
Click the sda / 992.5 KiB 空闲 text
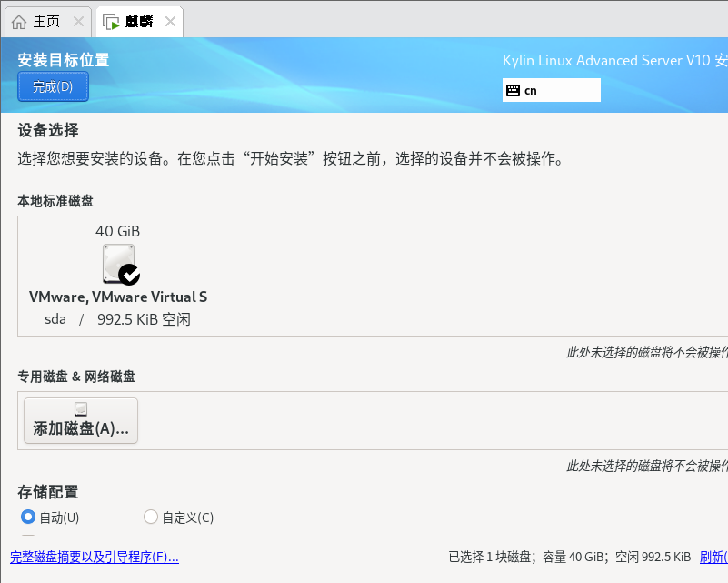[117, 319]
